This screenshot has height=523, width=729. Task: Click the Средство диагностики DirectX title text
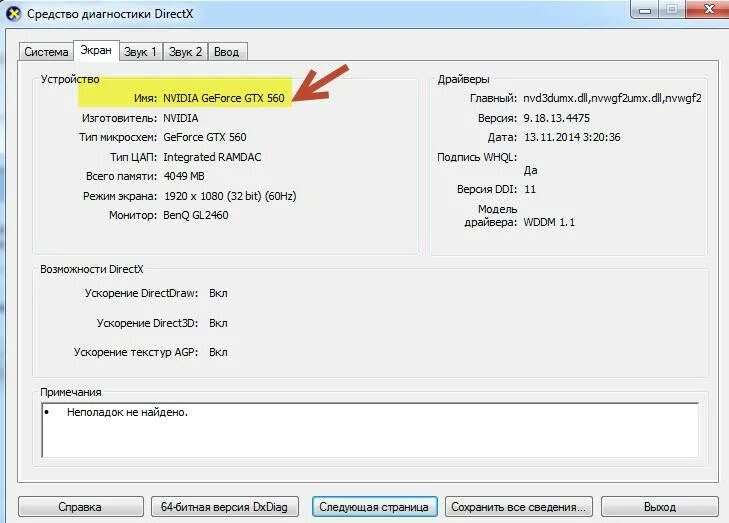[110, 14]
